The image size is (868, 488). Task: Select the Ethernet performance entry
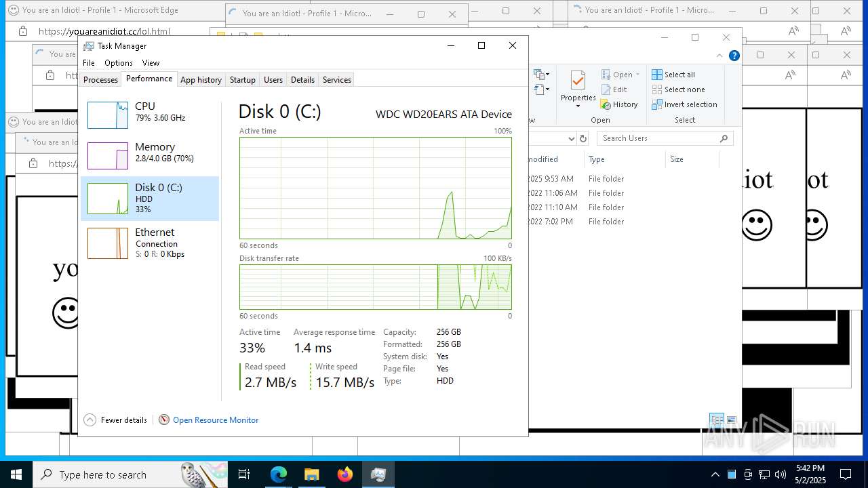click(x=150, y=243)
